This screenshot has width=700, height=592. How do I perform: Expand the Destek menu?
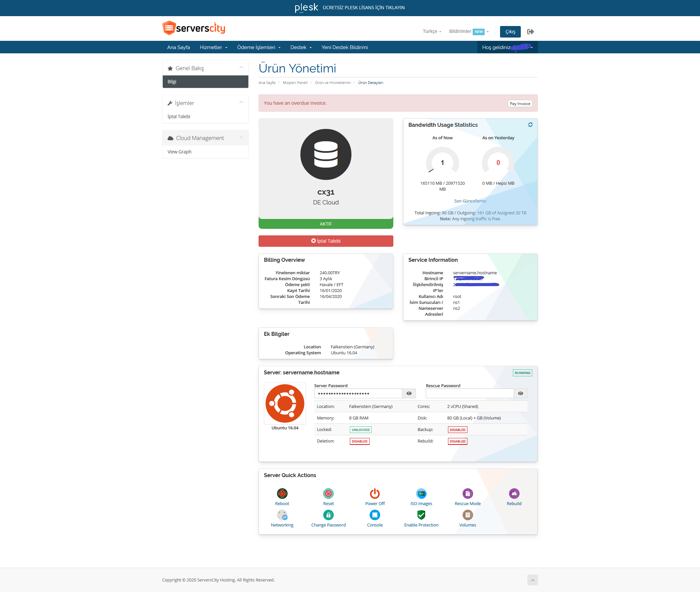301,47
